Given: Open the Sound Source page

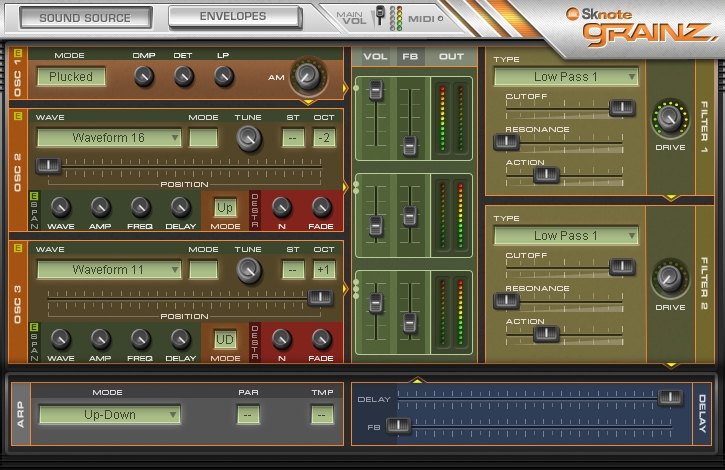Looking at the screenshot, I should coord(86,18).
